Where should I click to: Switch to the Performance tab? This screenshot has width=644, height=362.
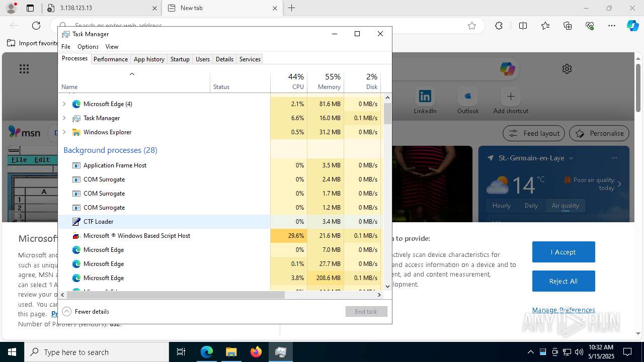coord(111,59)
